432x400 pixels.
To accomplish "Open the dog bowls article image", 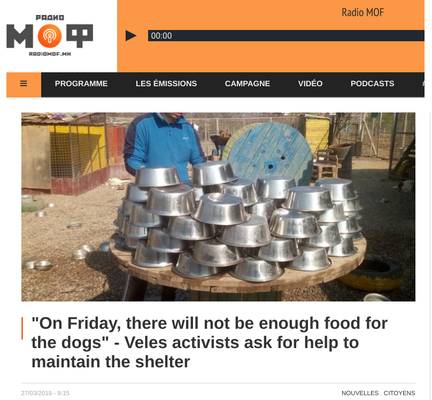I will [x=218, y=207].
